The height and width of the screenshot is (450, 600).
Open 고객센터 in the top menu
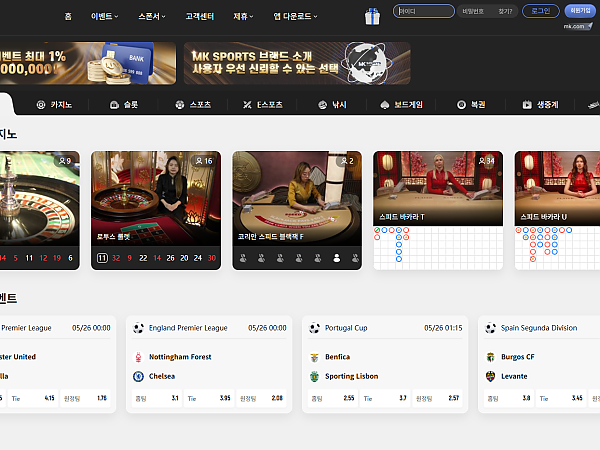[199, 16]
